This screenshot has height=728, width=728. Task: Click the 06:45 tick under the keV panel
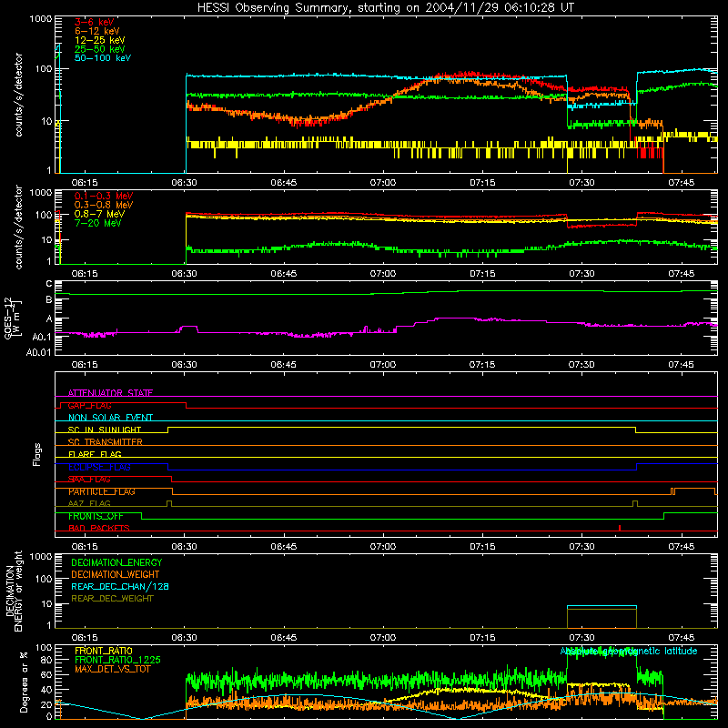point(284,183)
